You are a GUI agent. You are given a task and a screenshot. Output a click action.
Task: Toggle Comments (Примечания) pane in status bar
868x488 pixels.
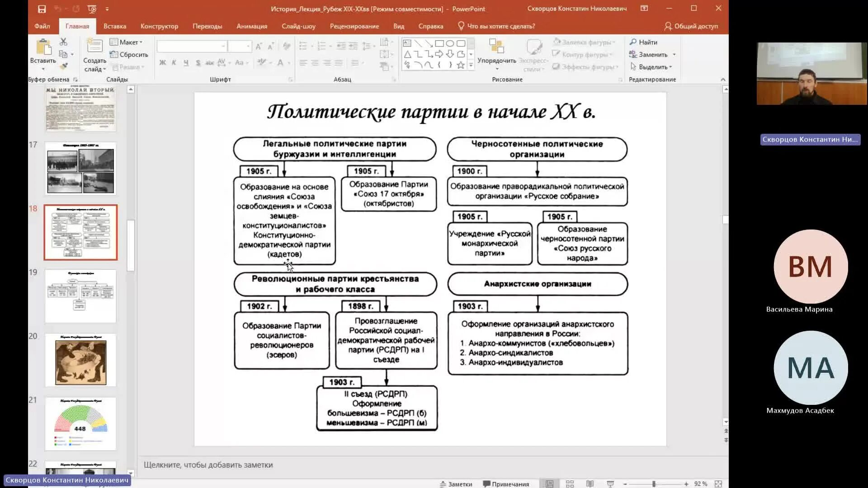coord(506,484)
